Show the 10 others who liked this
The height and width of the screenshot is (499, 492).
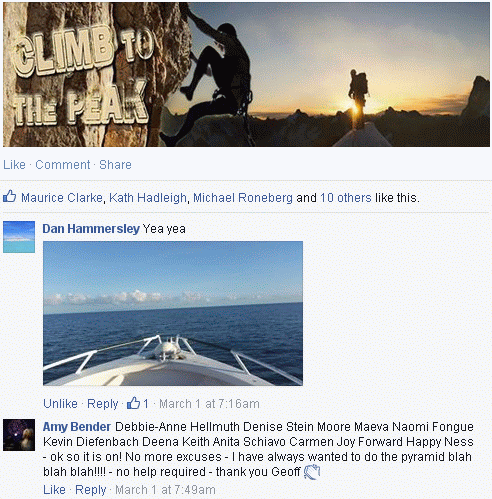coord(346,198)
